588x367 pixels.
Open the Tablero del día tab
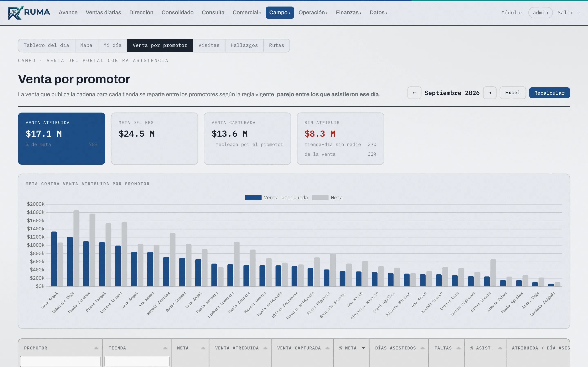(46, 45)
